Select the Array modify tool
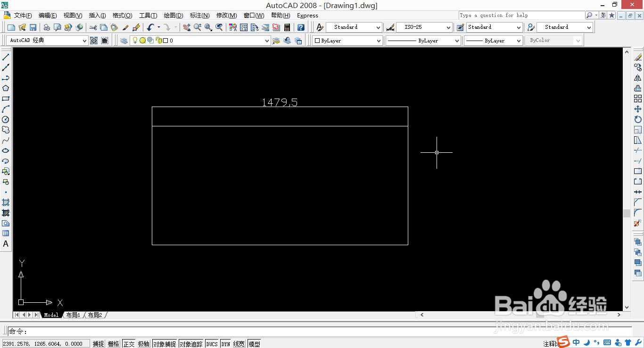Screen dimensions: 644x348 click(638, 99)
